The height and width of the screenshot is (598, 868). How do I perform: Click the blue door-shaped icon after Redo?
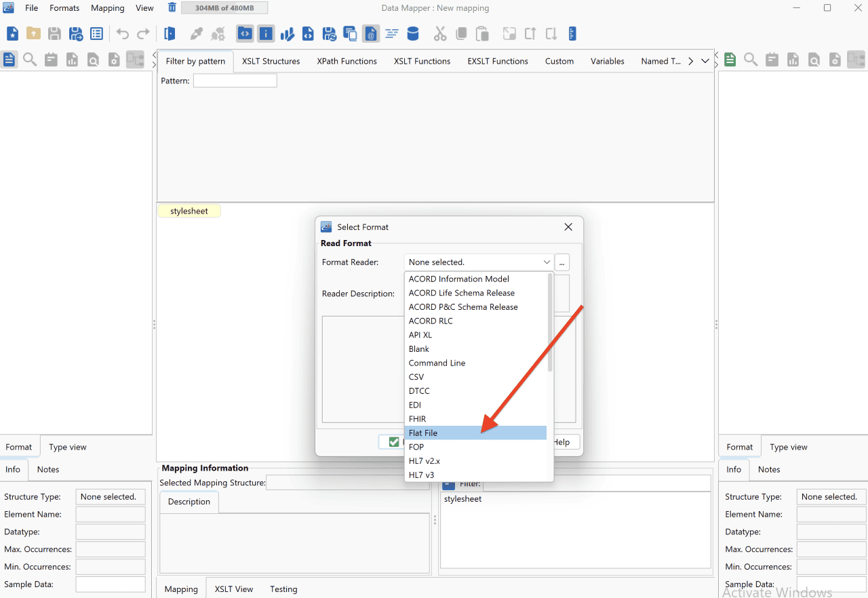pyautogui.click(x=170, y=34)
